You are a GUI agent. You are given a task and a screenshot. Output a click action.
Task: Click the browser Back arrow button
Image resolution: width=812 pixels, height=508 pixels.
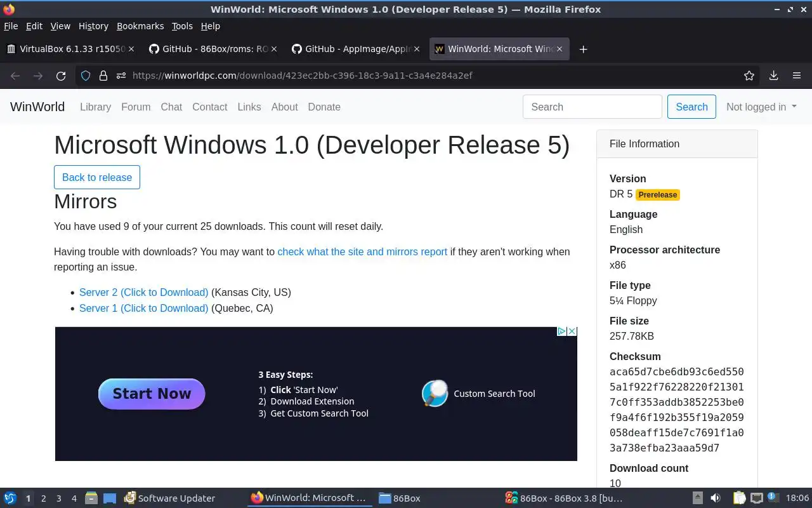[15, 76]
